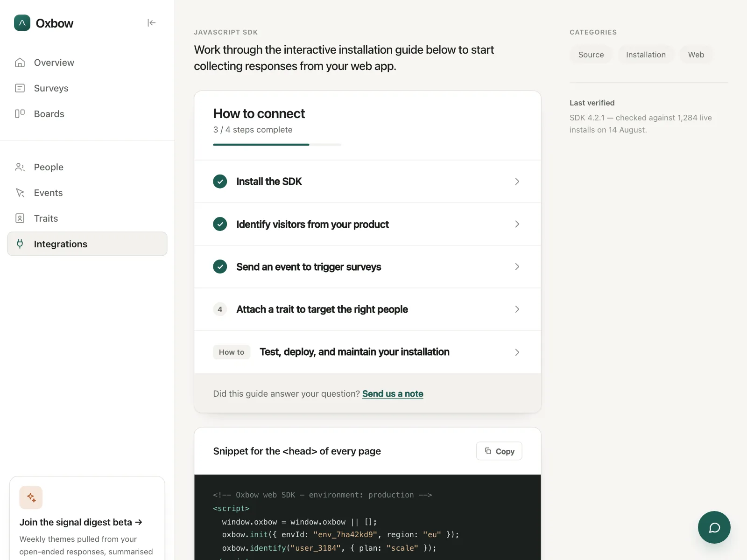Screen dimensions: 747x560
Task: Open the Overview page
Action: click(87, 63)
